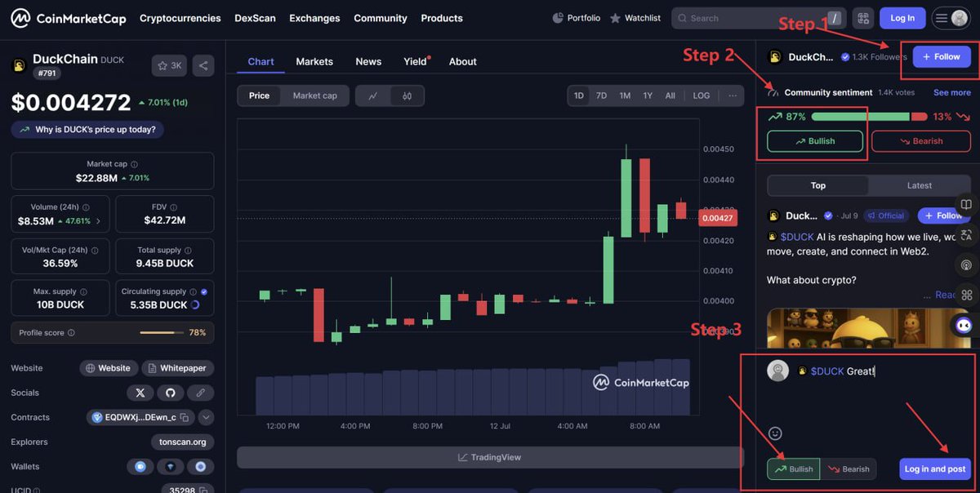Select Price chart mode
The image size is (980, 493).
coord(259,95)
